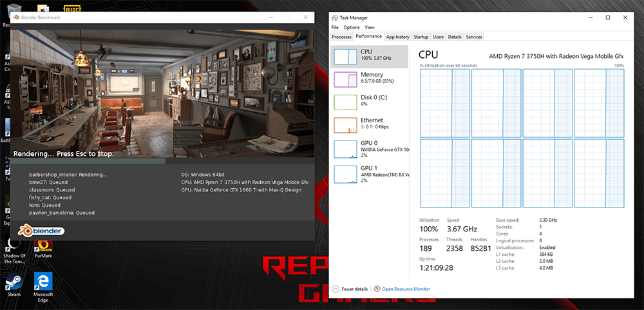Click 'classroom: Queued' benchmark entry

52,190
